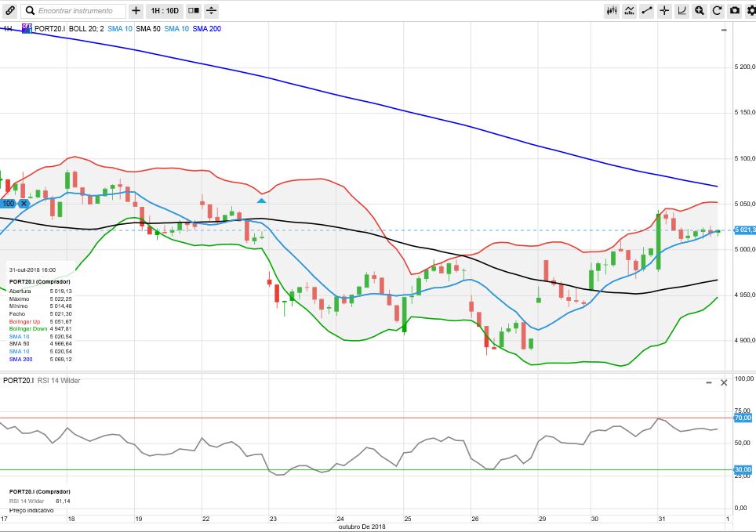
Task: Minimize the RSI indicator panel
Action: coord(709,382)
